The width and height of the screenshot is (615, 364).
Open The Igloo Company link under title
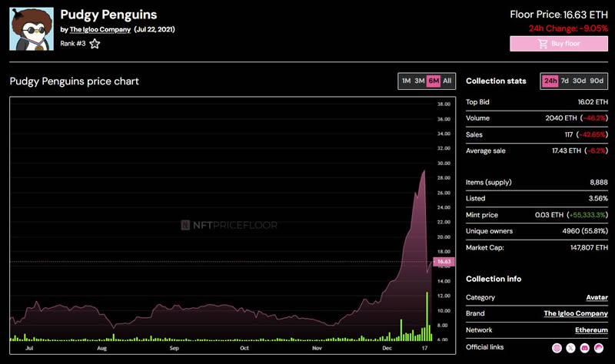coord(100,29)
